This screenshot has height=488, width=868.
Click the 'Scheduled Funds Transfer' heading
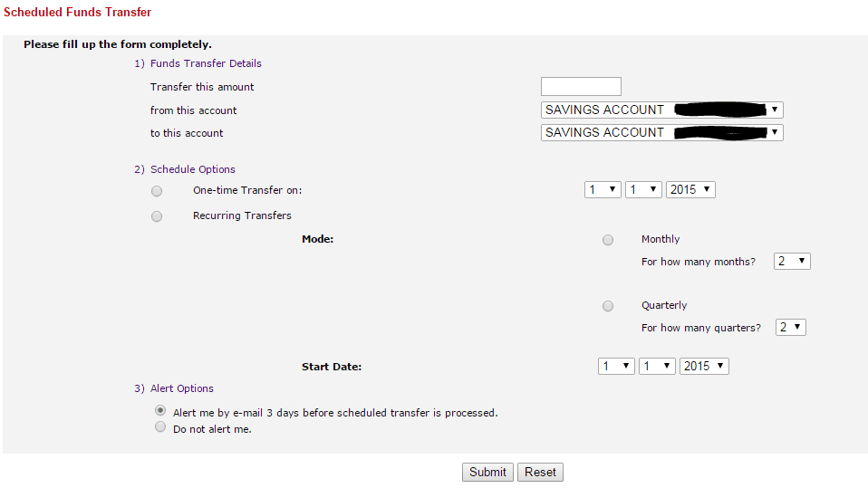(x=78, y=13)
